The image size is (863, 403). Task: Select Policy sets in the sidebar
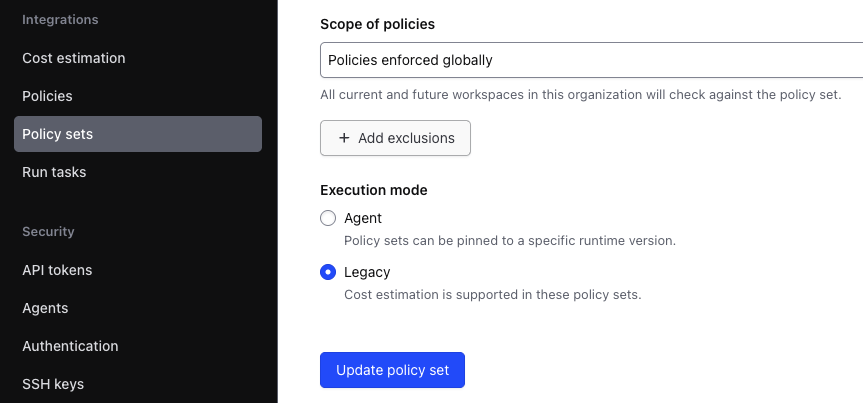(57, 134)
